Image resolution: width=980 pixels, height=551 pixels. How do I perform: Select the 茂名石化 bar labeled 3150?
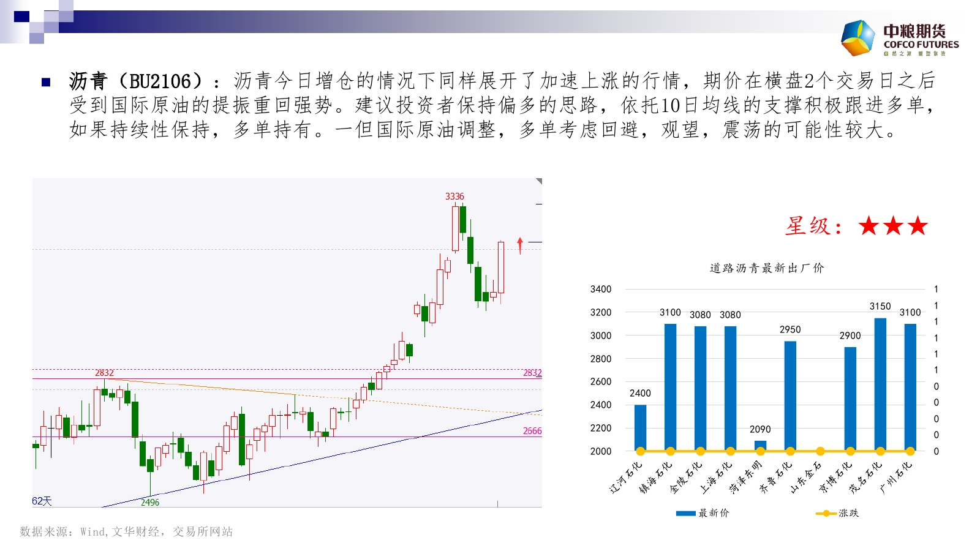(880, 384)
